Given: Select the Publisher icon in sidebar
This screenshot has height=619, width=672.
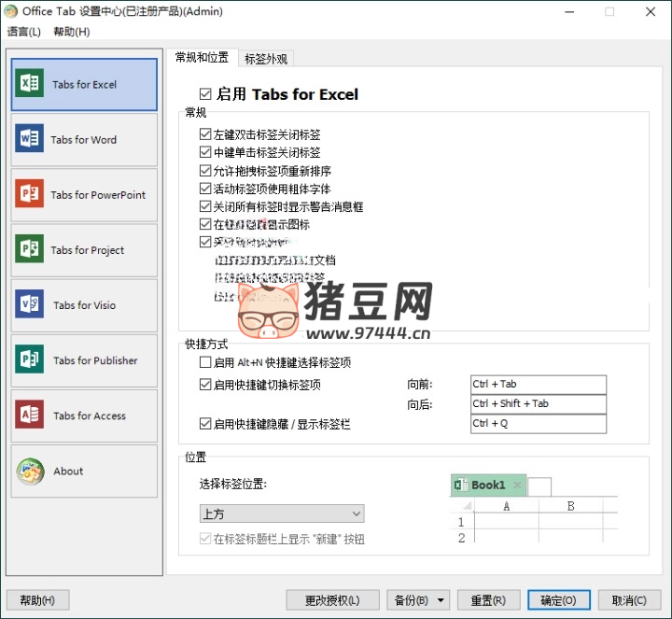Looking at the screenshot, I should point(29,359).
